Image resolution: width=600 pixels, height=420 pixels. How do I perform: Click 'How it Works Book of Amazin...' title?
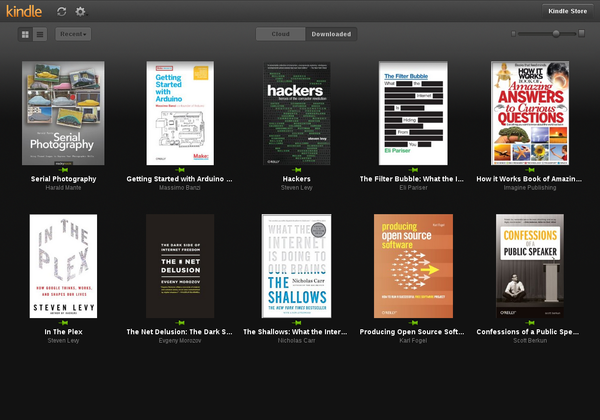529,179
